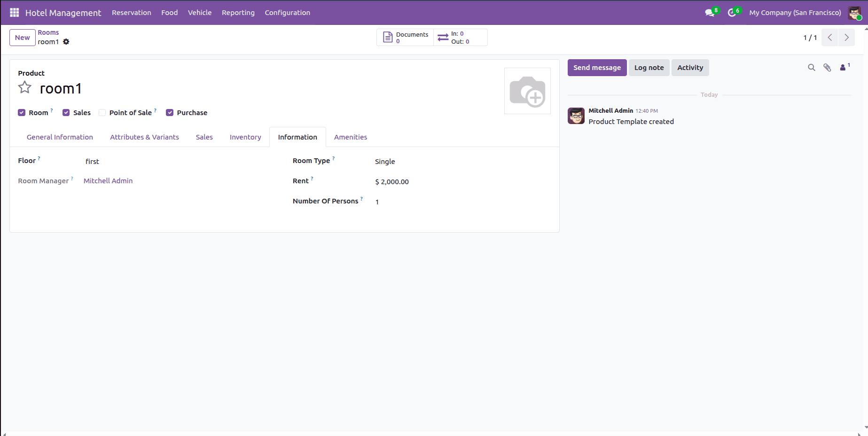Click the New button
Image resolution: width=868 pixels, height=436 pixels.
[x=23, y=38]
